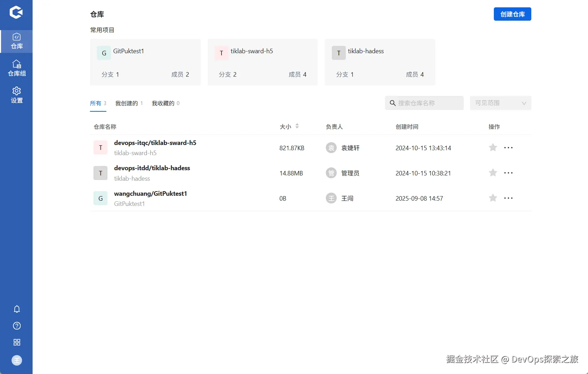Screen dimensions: 588x374
Task: Click the 创建时间 column header
Action: 407,127
